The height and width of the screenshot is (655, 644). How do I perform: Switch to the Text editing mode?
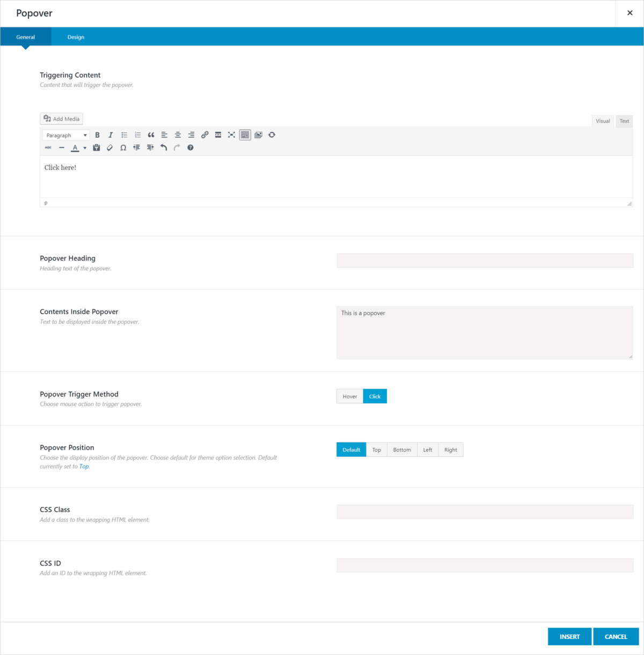click(x=624, y=121)
